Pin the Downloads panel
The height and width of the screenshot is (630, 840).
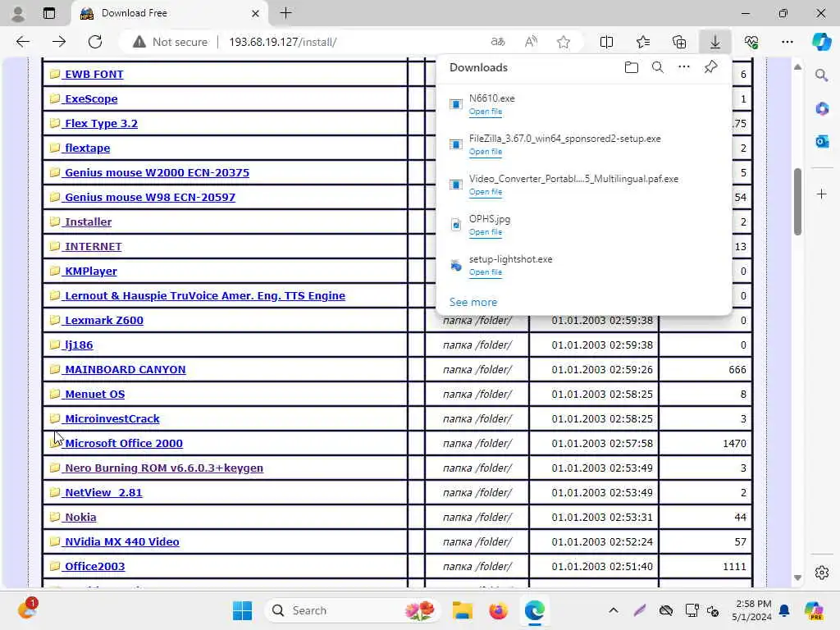pos(710,67)
